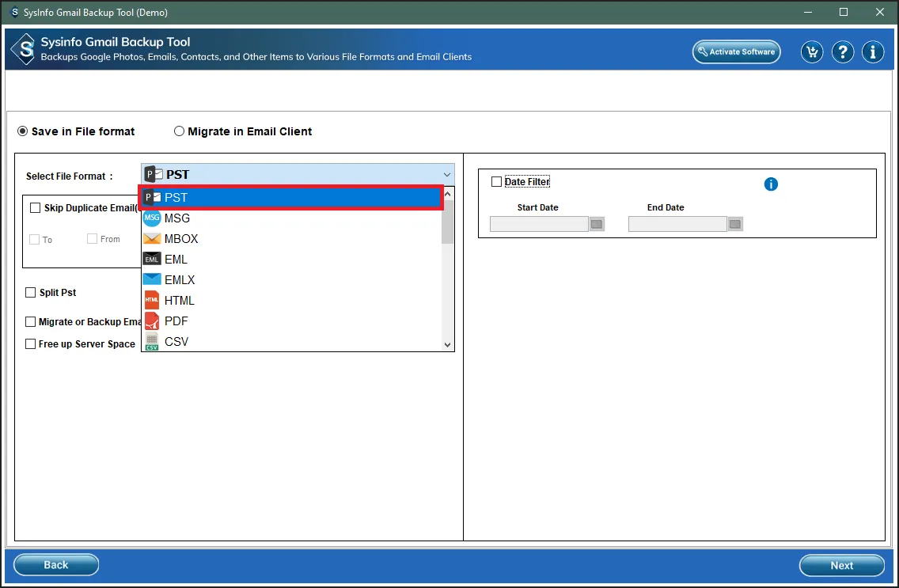Screen dimensions: 899x588
Task: Enable the Date Filter checkbox
Action: pos(496,182)
